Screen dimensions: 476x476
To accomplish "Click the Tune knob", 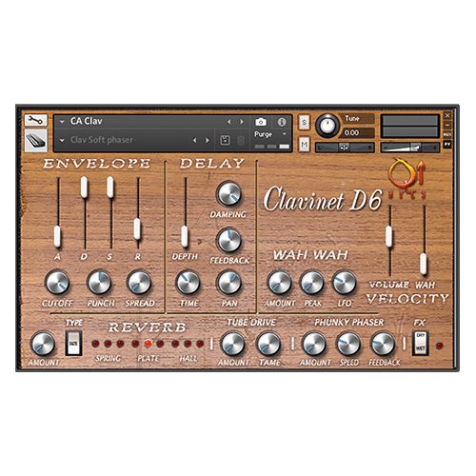I will click(327, 126).
